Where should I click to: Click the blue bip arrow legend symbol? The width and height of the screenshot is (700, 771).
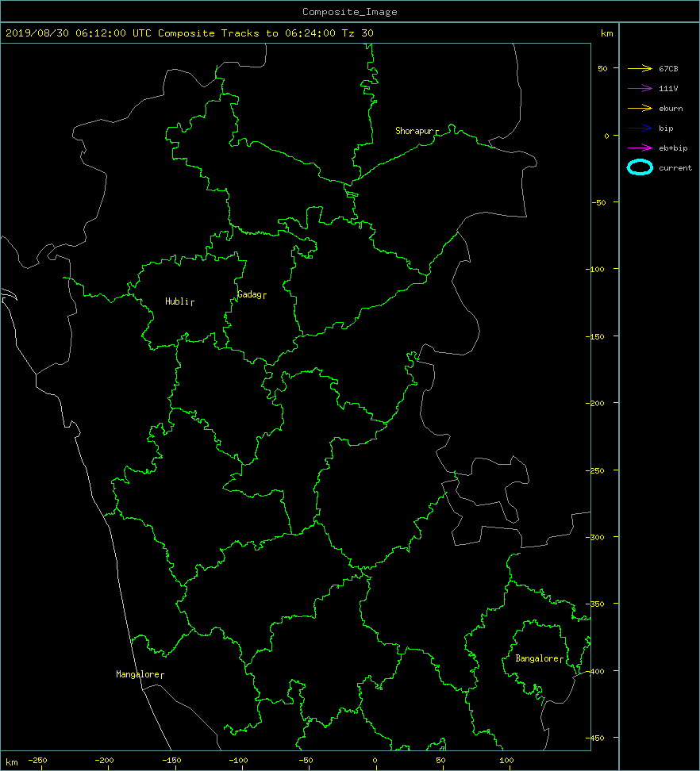coord(640,128)
